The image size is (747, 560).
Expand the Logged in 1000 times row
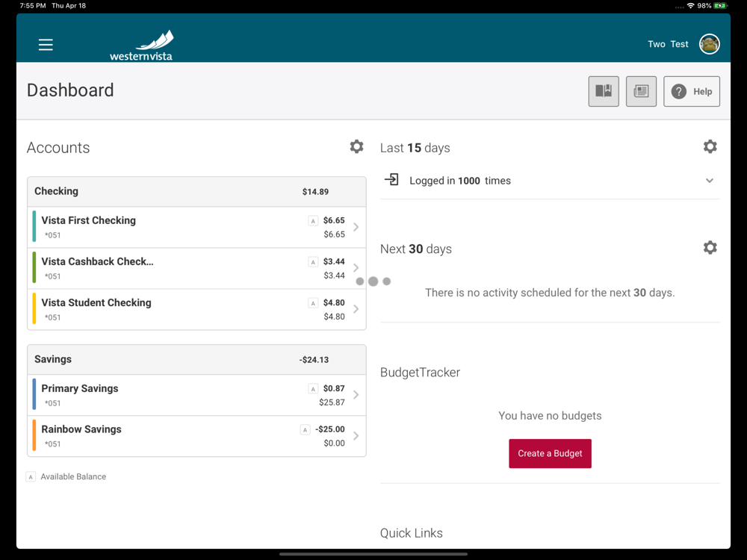pos(550,181)
